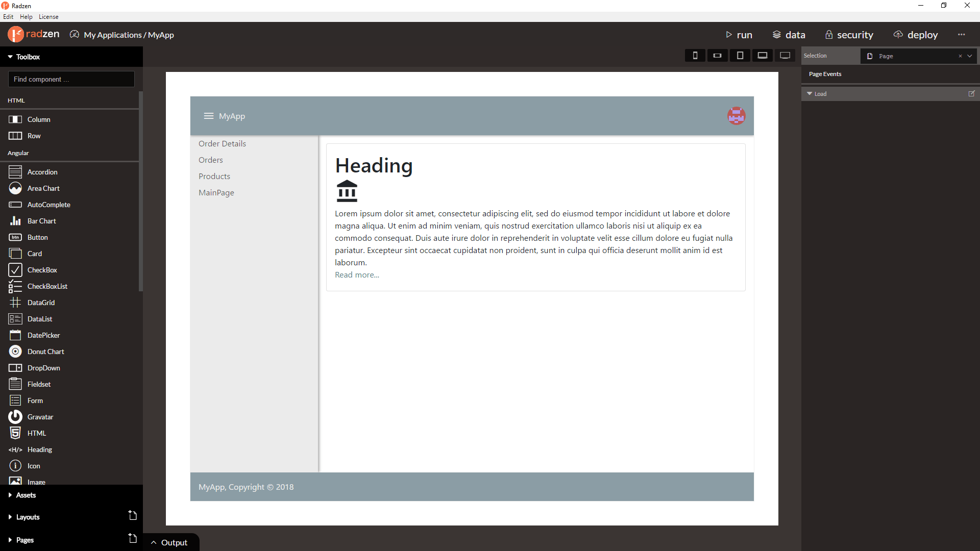
Task: Open My Applications dashboard icon
Action: pos(75,34)
